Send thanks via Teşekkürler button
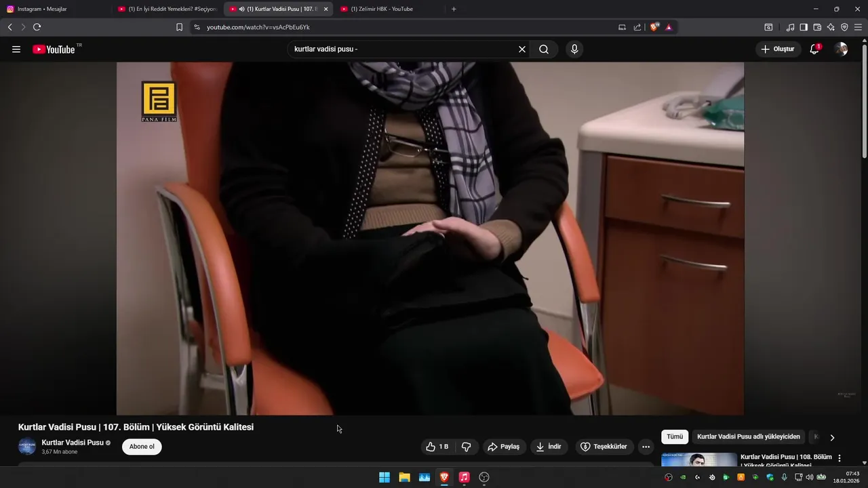Image resolution: width=868 pixels, height=488 pixels. pos(604,447)
